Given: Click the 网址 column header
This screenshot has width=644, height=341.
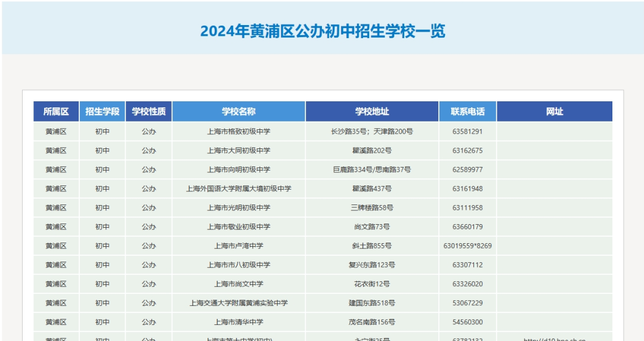Looking at the screenshot, I should 555,111.
